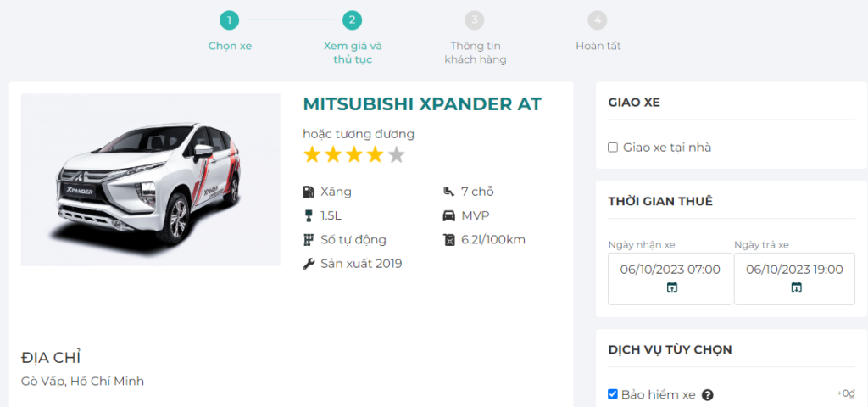Click the help icon next to Bảo hiểm xe

tap(708, 395)
